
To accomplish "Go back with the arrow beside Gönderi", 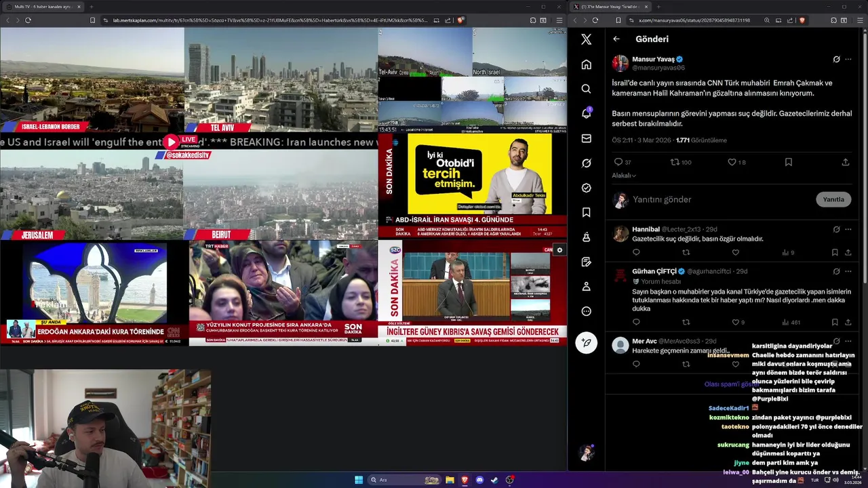I will pyautogui.click(x=616, y=39).
